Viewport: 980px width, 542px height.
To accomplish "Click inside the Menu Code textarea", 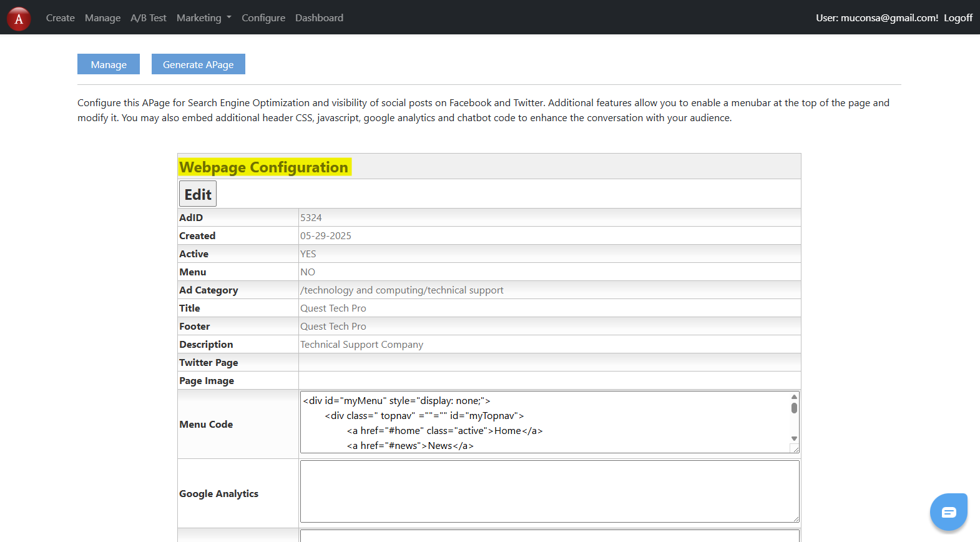I will (x=543, y=422).
